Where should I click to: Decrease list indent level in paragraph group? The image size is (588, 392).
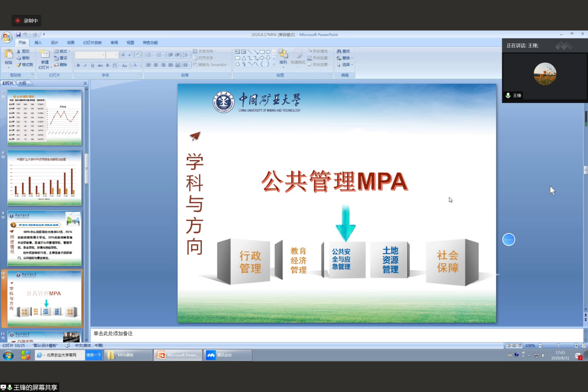[x=170, y=55]
